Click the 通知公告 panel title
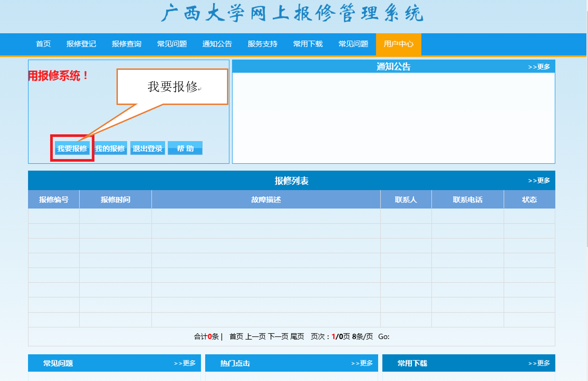This screenshot has height=381, width=588. 393,67
